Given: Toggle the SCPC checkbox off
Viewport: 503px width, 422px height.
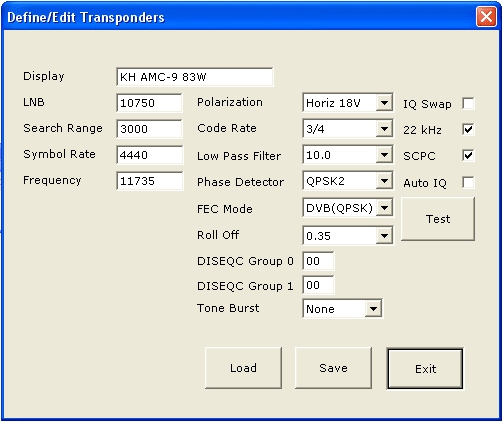Looking at the screenshot, I should pos(468,155).
